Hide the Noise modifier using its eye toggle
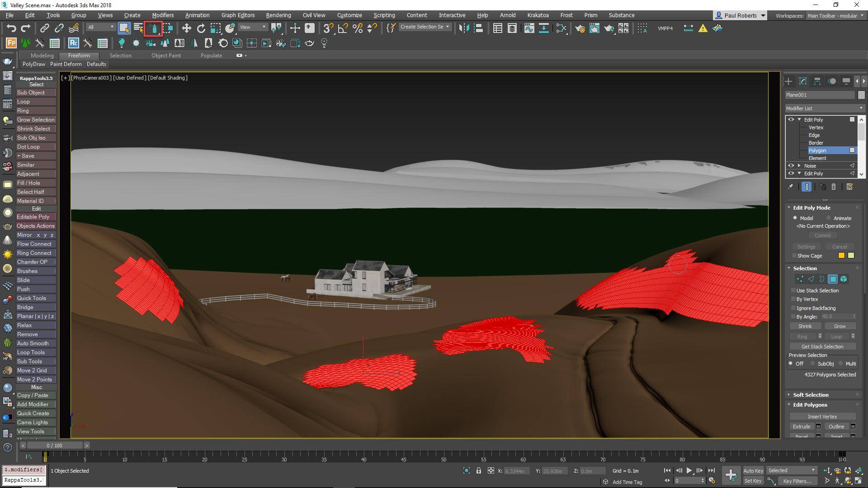 [x=791, y=165]
